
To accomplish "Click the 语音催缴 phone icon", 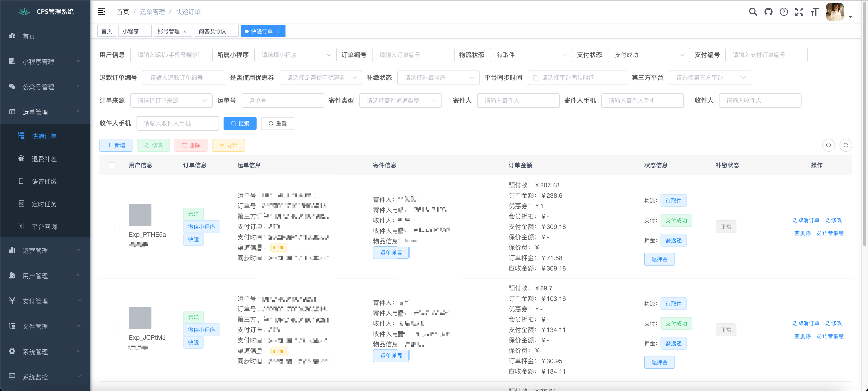I will 21,181.
